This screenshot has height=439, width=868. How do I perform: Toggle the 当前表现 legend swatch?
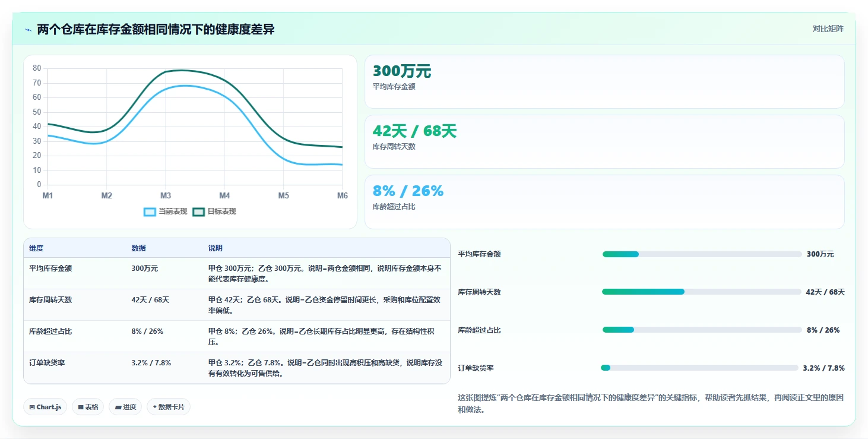coord(150,211)
